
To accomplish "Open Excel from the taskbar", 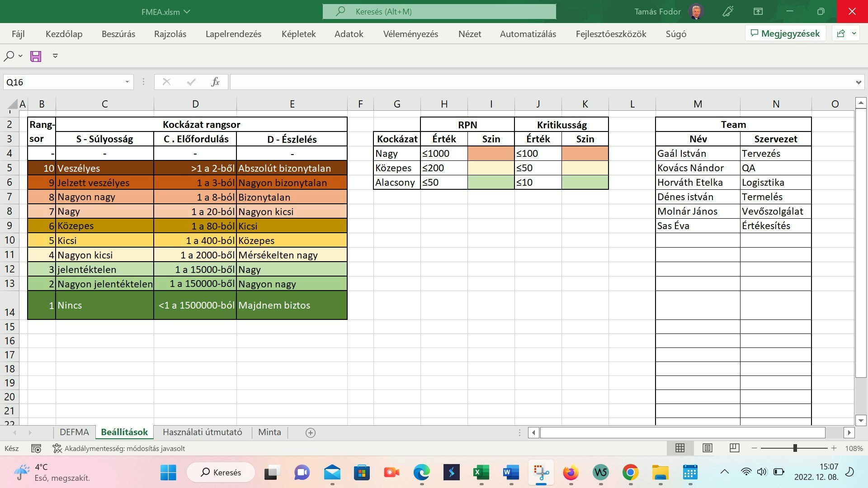I will click(481, 473).
